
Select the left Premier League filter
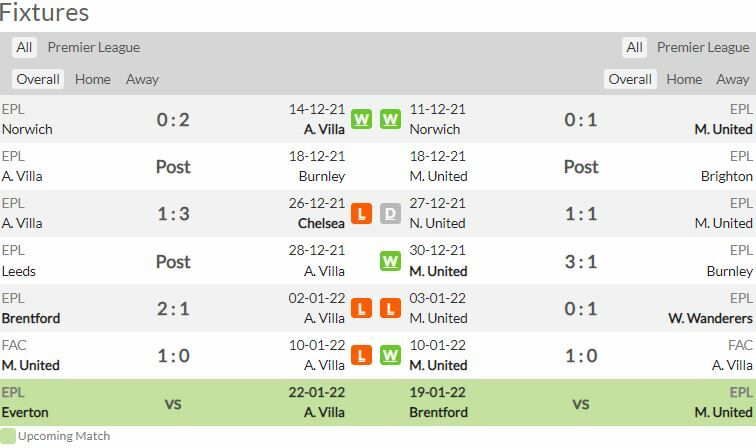pos(94,47)
